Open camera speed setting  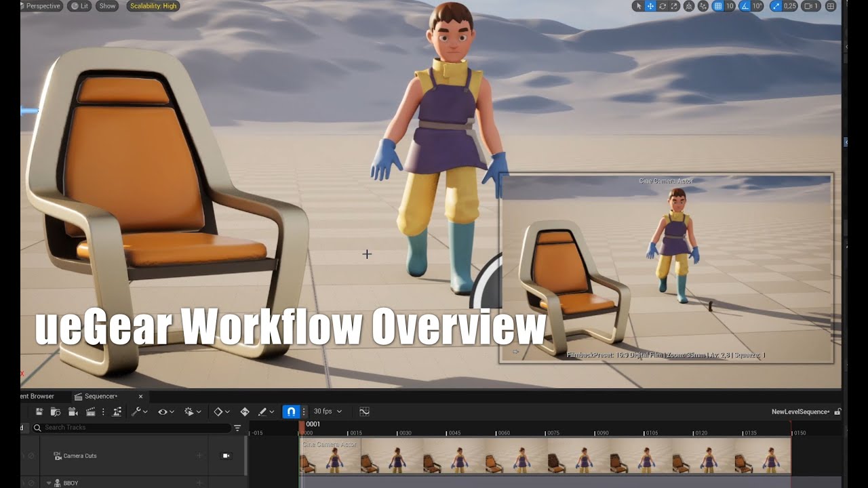[811, 6]
